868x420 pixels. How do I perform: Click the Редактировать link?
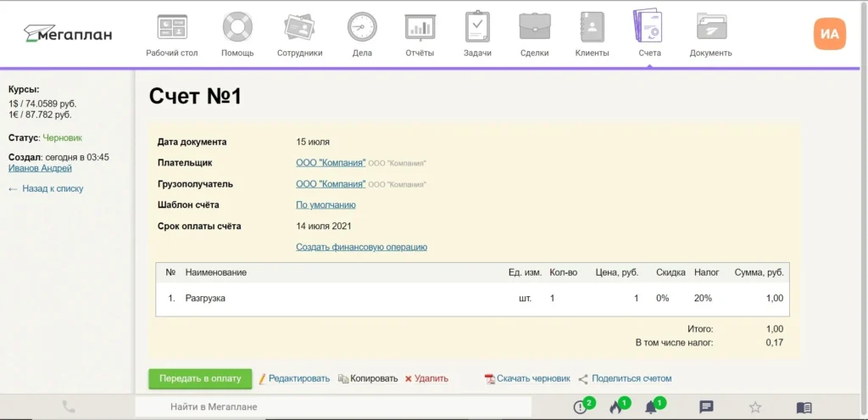pos(299,378)
